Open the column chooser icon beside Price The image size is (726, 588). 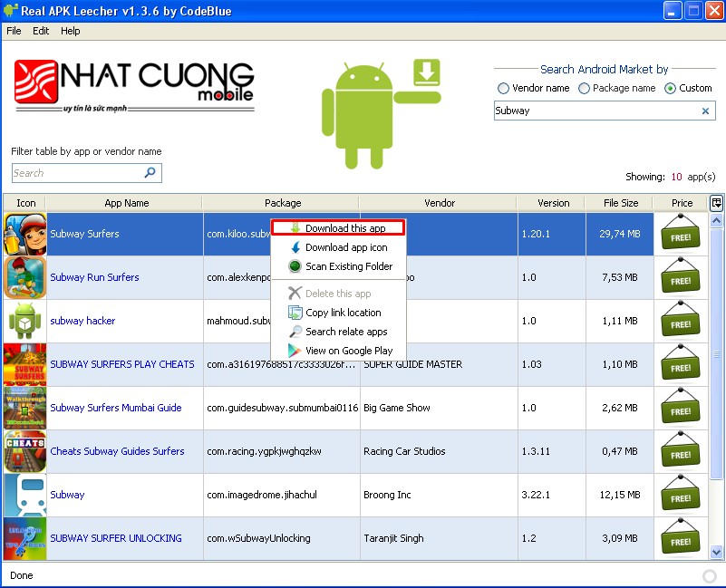tap(716, 203)
